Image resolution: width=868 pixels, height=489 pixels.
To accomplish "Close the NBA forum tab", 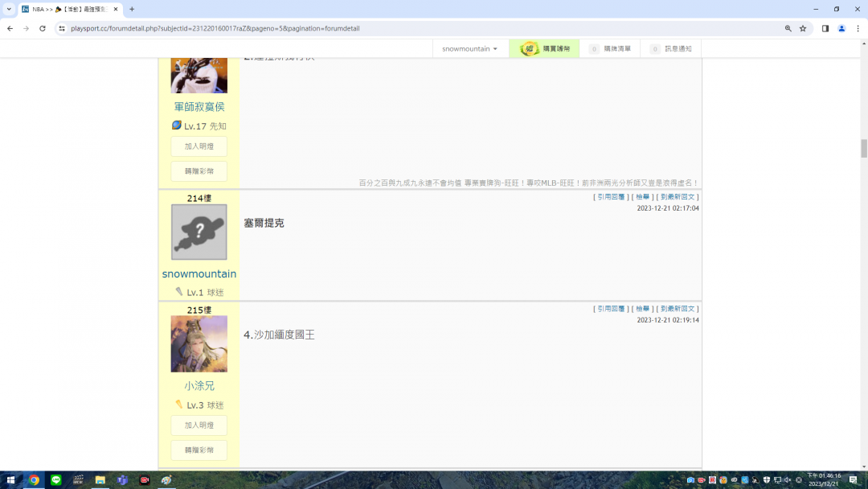I will tap(115, 9).
